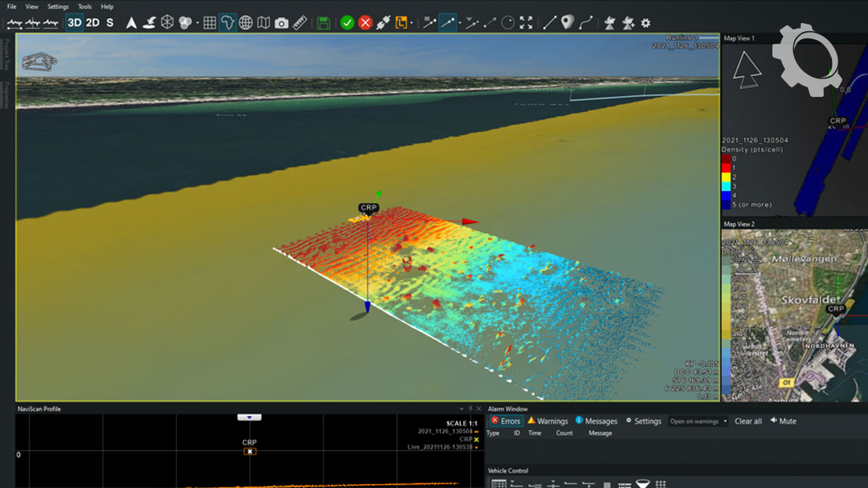This screenshot has height=488, width=868.
Task: Click the green checkmark accept icon
Action: [347, 23]
